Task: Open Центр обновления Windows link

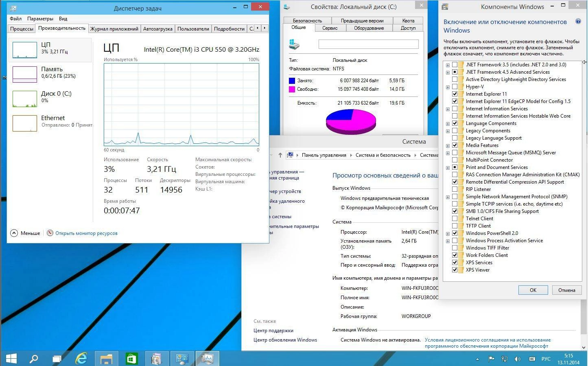Action: point(285,340)
